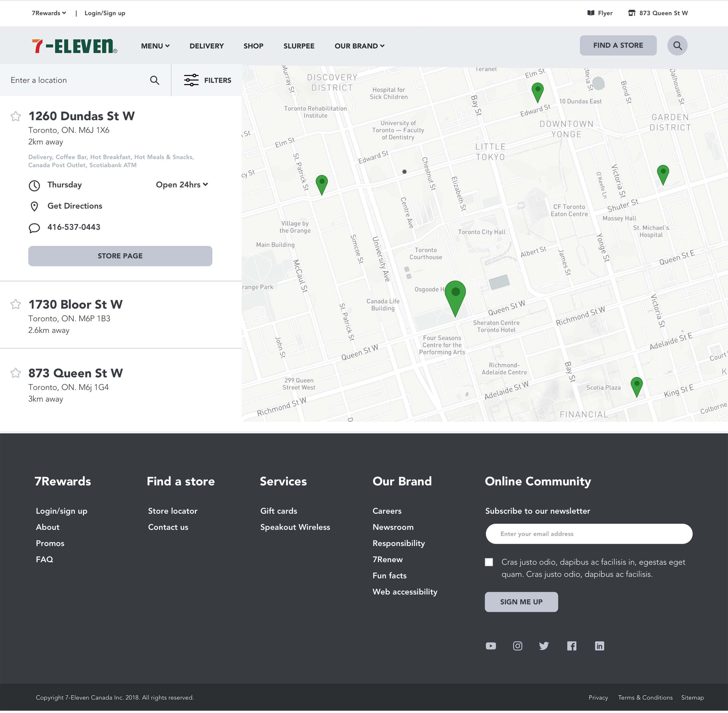Screen dimensions: 728x713
Task: Select the map pin near Scotia Plaza
Action: click(x=637, y=387)
